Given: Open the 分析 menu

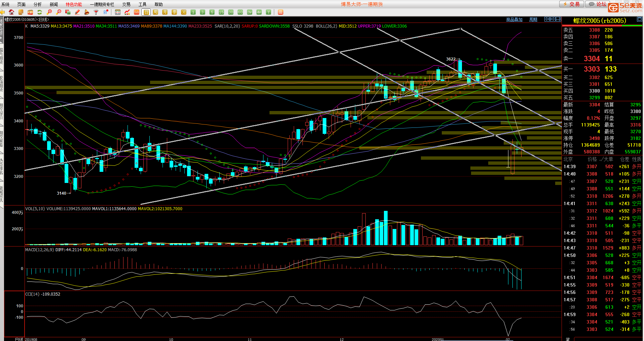Looking at the screenshot, I should (x=37, y=4).
